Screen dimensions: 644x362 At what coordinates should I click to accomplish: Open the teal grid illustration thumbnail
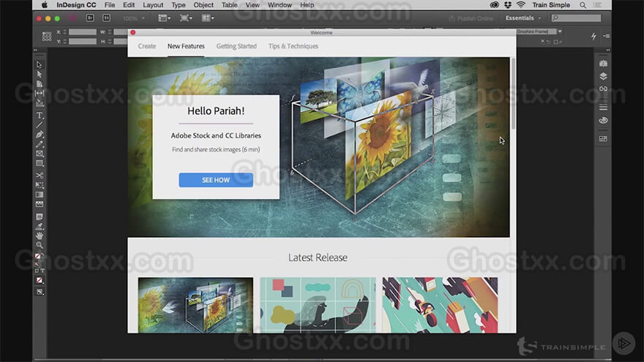(x=318, y=305)
